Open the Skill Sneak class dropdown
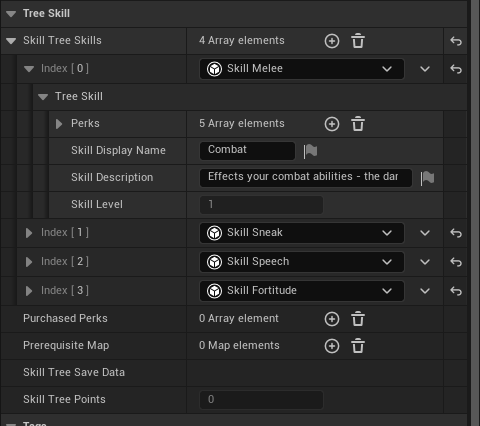The width and height of the screenshot is (480, 426). tap(302, 233)
